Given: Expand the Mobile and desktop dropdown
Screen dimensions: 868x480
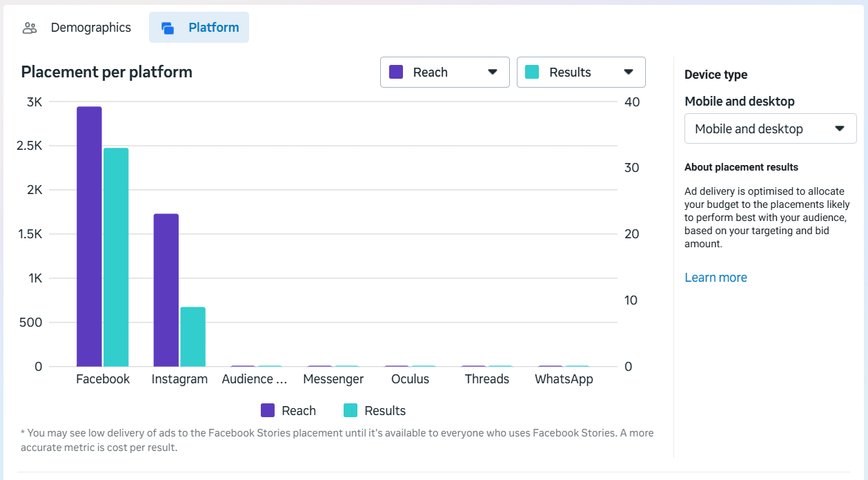Looking at the screenshot, I should [770, 129].
